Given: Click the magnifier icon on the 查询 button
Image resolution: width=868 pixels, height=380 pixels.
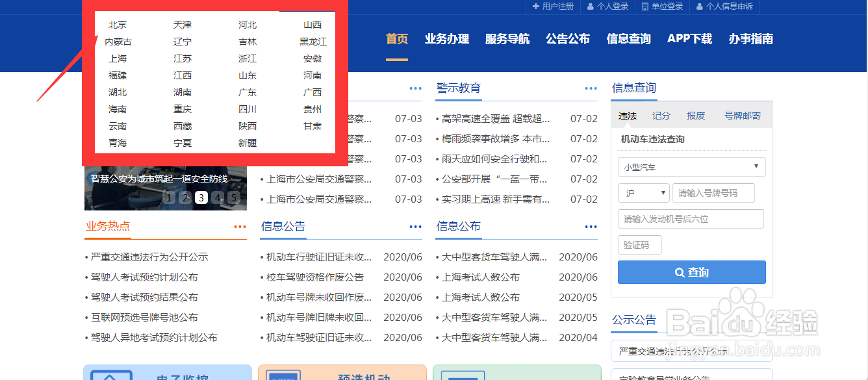Looking at the screenshot, I should pyautogui.click(x=680, y=272).
